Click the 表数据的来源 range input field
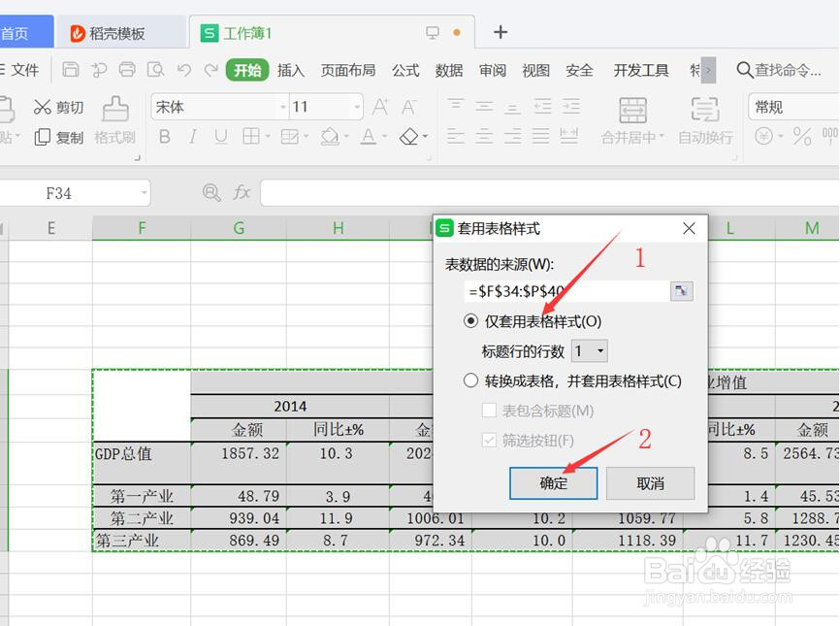840x626 pixels. pyautogui.click(x=566, y=291)
